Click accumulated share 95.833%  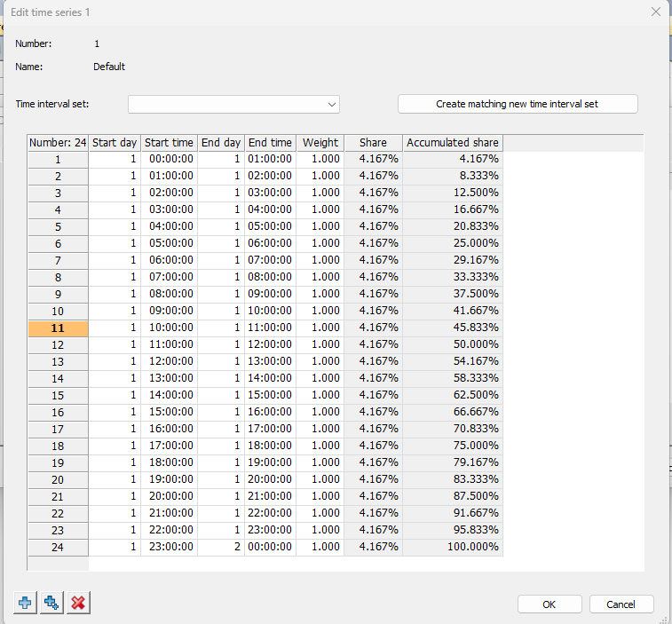coord(453,530)
